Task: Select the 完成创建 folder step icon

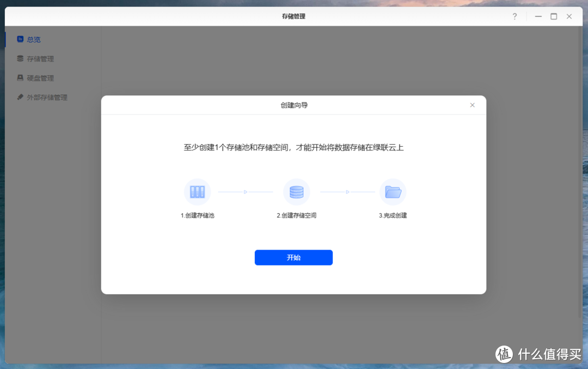Action: pos(393,191)
